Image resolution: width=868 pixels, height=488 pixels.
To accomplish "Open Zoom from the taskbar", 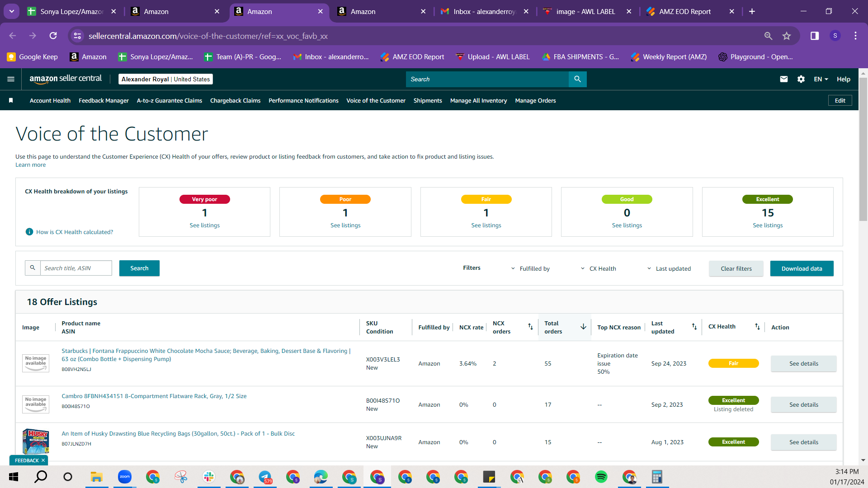I will (124, 477).
